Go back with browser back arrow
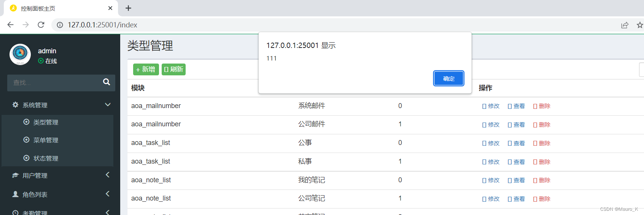This screenshot has width=644, height=215. (10, 25)
